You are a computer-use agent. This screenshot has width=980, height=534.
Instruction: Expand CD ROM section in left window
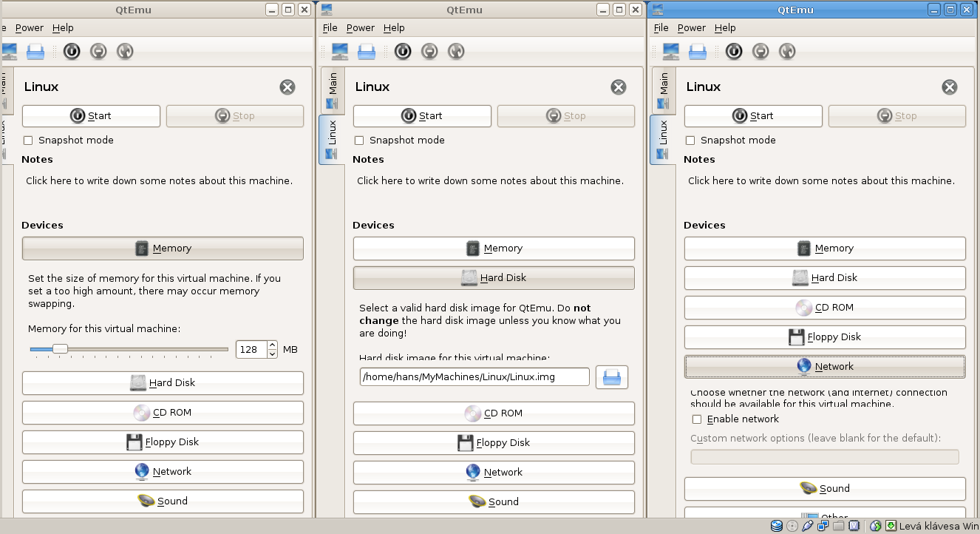point(163,413)
